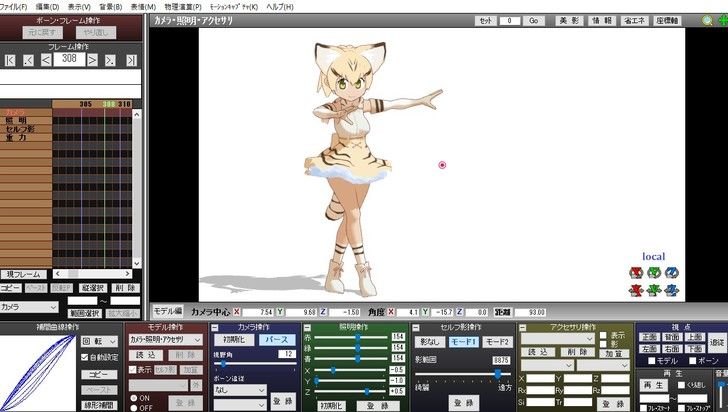Jump to the first frame button

point(10,60)
